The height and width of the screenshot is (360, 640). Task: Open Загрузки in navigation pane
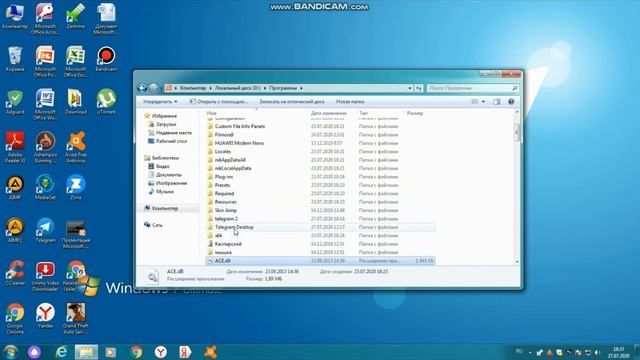[x=166, y=124]
